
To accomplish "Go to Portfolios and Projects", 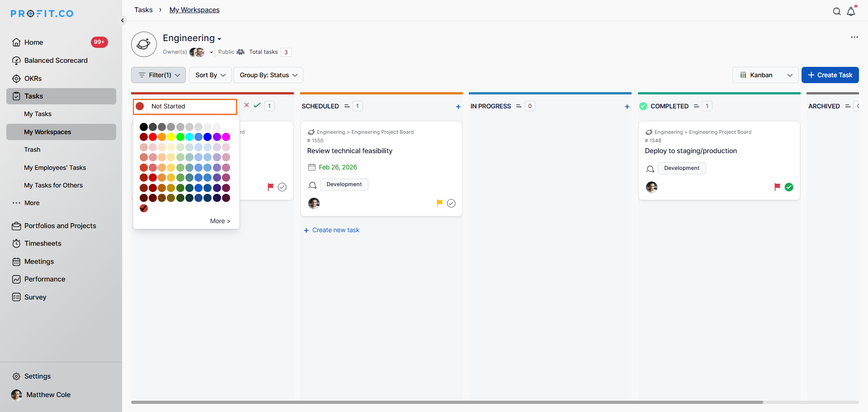I will pos(60,226).
